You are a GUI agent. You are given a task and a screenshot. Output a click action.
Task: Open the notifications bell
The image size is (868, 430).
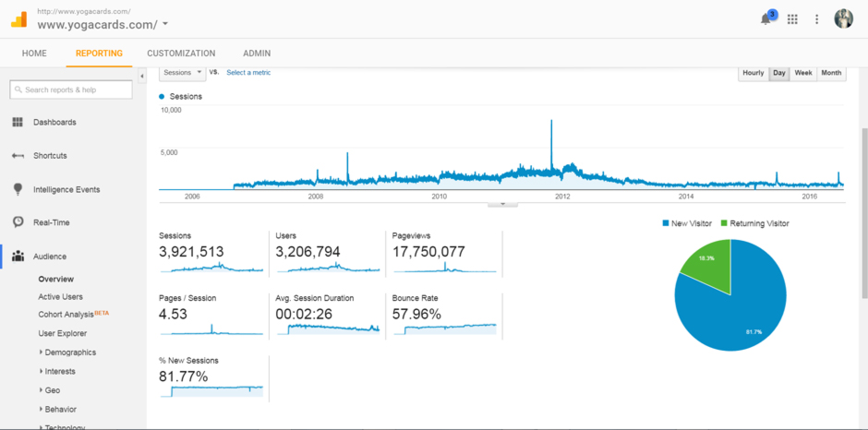(766, 18)
